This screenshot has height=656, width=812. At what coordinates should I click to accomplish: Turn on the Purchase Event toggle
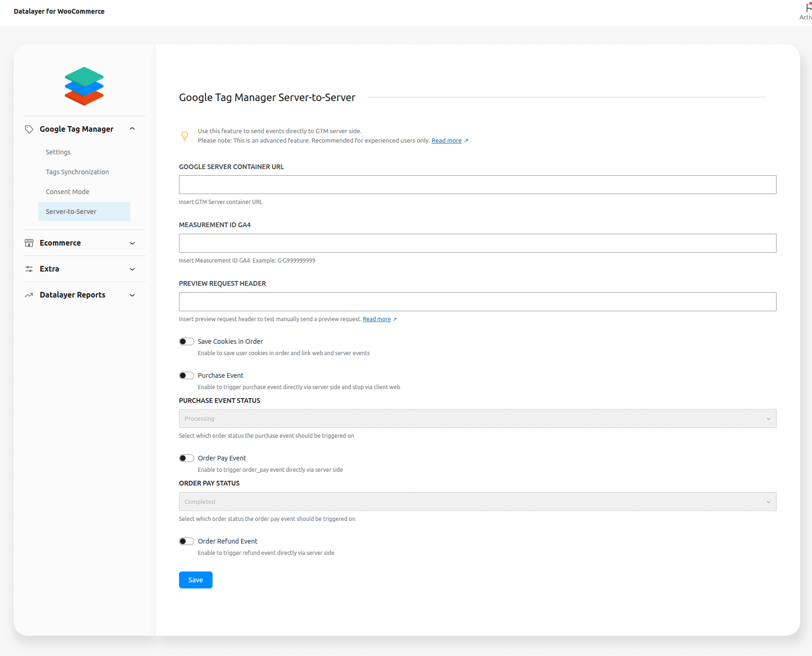[187, 375]
